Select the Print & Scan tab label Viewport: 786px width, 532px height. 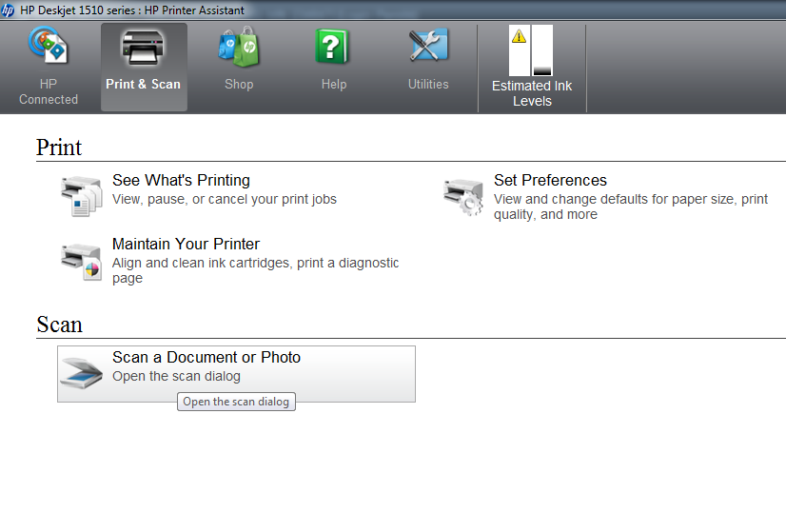coord(143,85)
